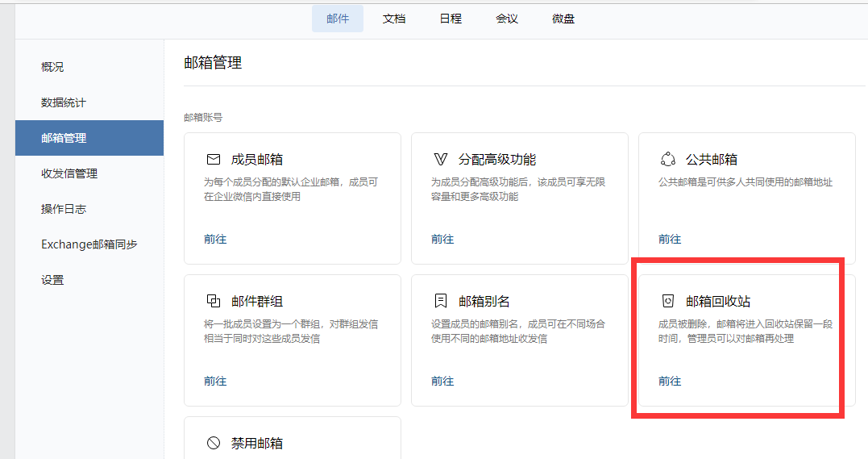868x459 pixels.
Task: Select 收发信管理 in the sidebar
Action: tap(69, 173)
